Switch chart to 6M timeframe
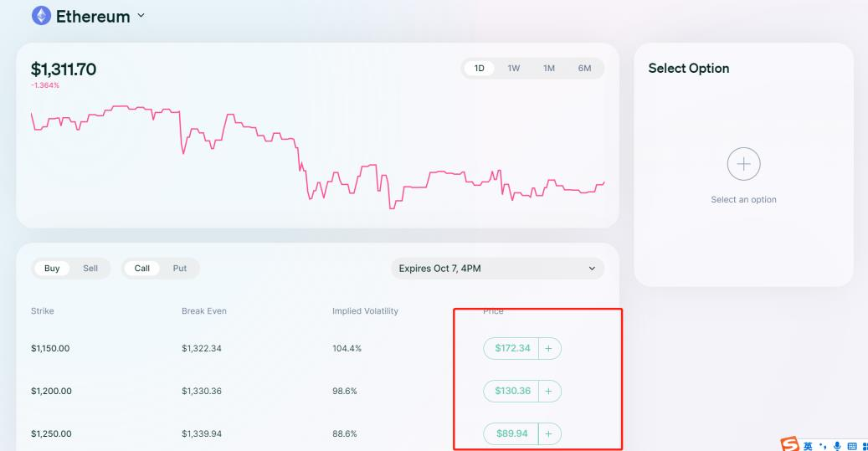 point(584,69)
